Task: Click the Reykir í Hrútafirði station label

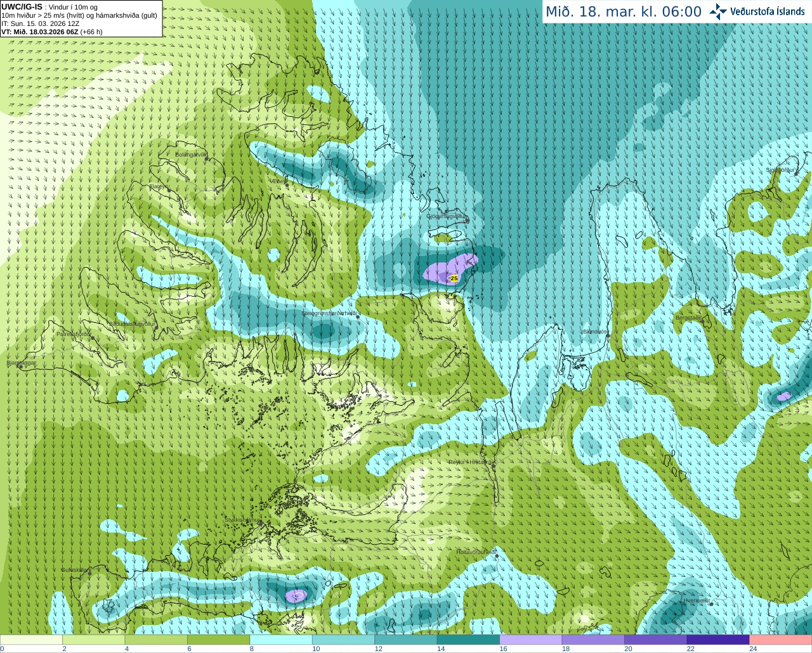Action: coord(470,462)
